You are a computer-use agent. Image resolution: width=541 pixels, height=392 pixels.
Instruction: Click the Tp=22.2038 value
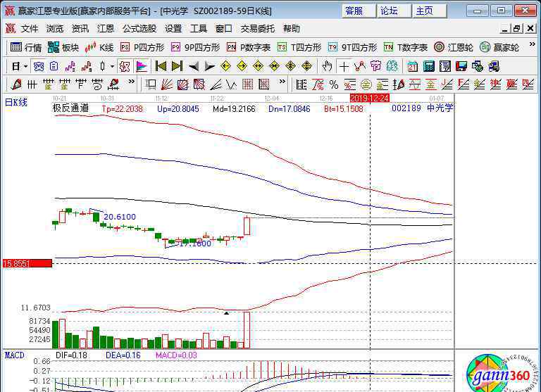click(x=122, y=109)
